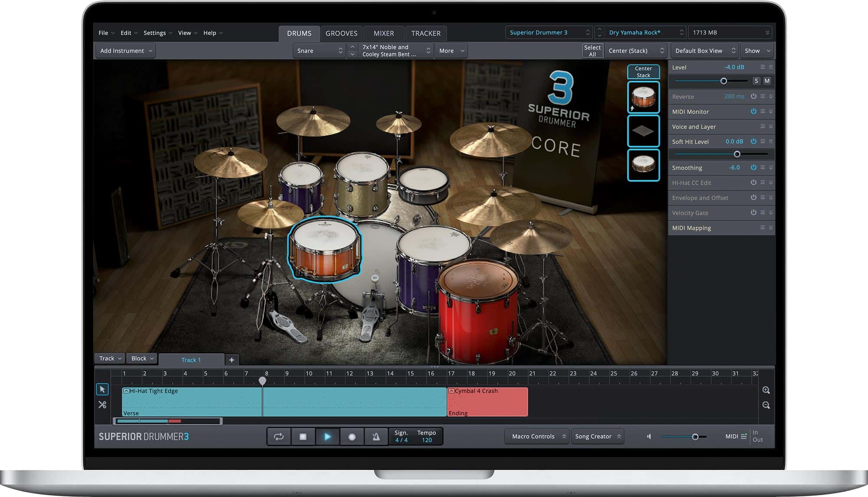Click the Select All button

click(592, 51)
